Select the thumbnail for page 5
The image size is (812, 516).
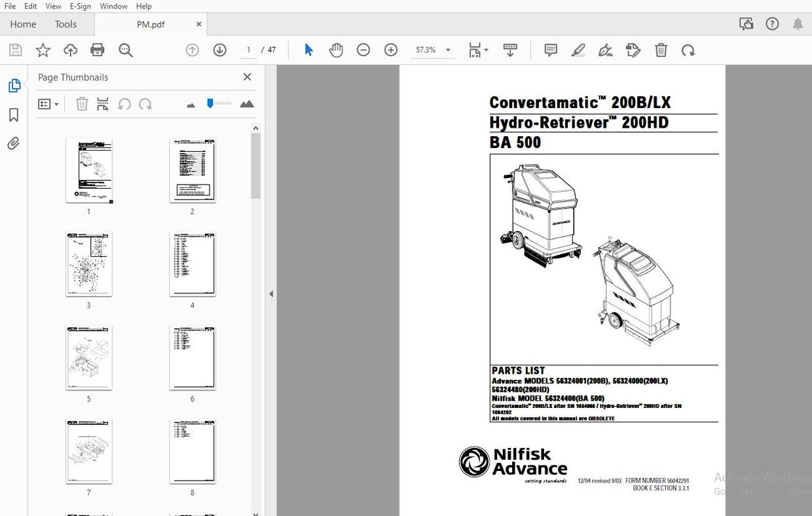click(x=88, y=358)
